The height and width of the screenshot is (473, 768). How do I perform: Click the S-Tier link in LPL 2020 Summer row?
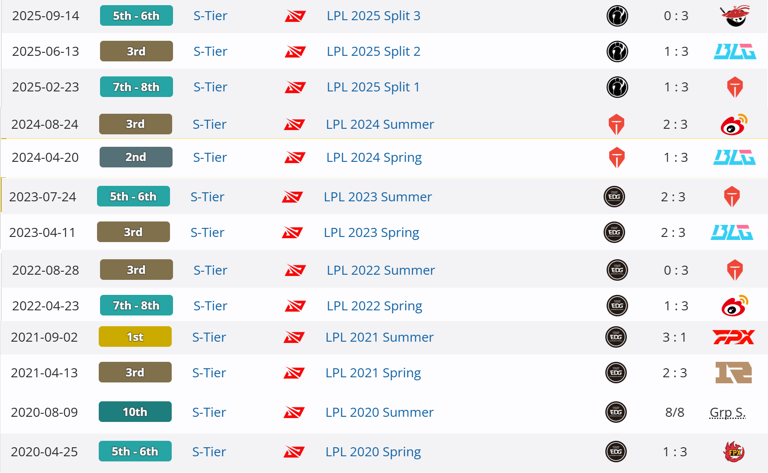pyautogui.click(x=209, y=412)
